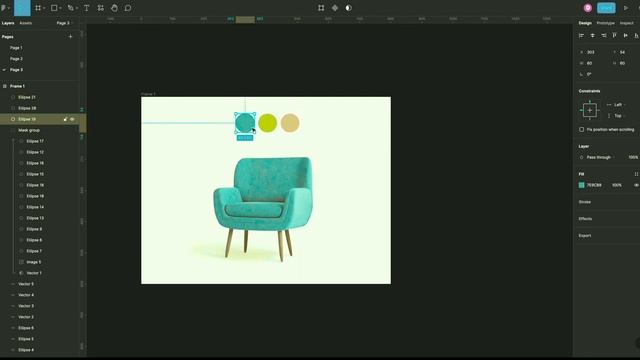Go to Page 1
Viewport: 640px width, 360px height.
click(x=16, y=48)
